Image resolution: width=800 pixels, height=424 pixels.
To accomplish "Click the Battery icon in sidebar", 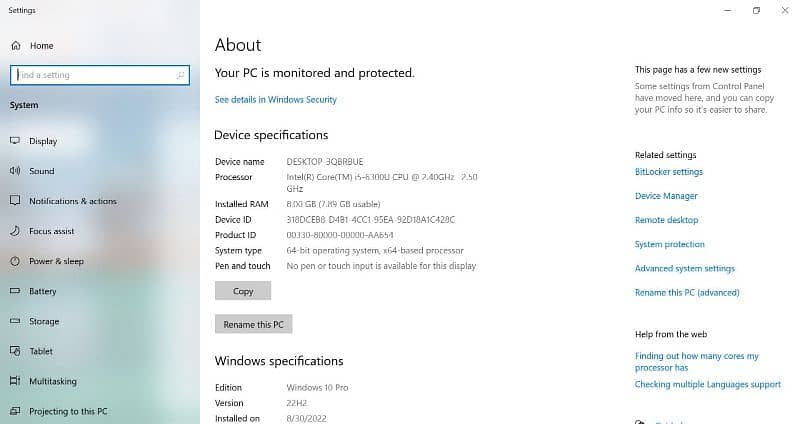I will coord(15,291).
